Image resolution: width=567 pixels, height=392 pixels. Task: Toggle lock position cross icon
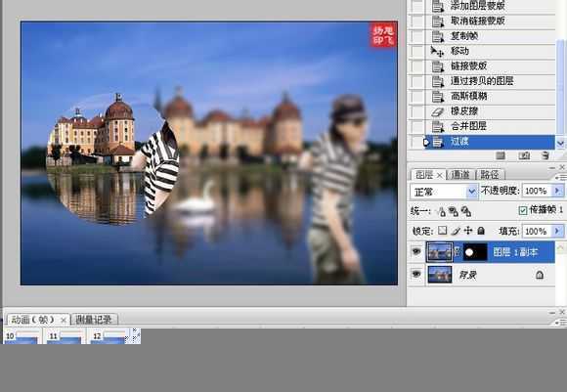pyautogui.click(x=468, y=231)
